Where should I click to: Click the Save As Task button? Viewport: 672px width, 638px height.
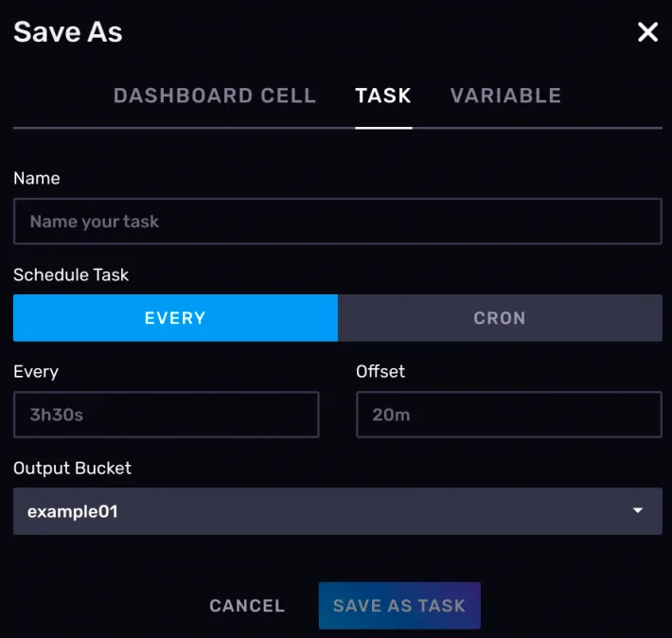point(399,606)
